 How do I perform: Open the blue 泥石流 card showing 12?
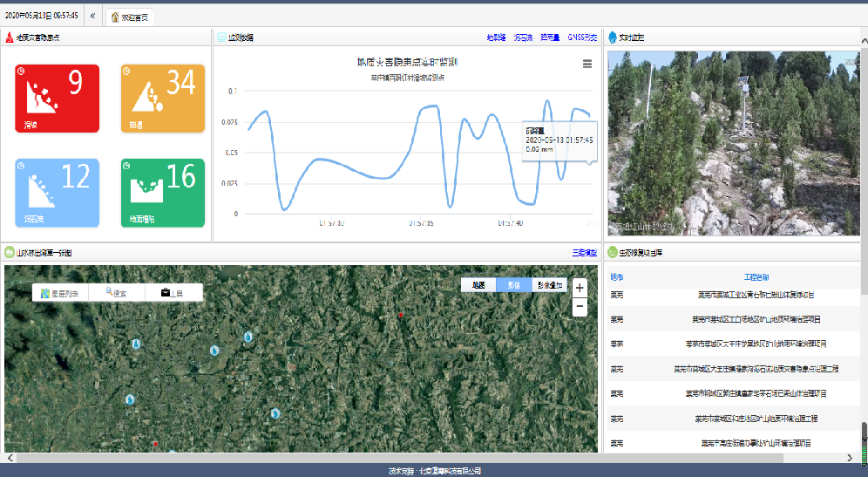pyautogui.click(x=57, y=193)
